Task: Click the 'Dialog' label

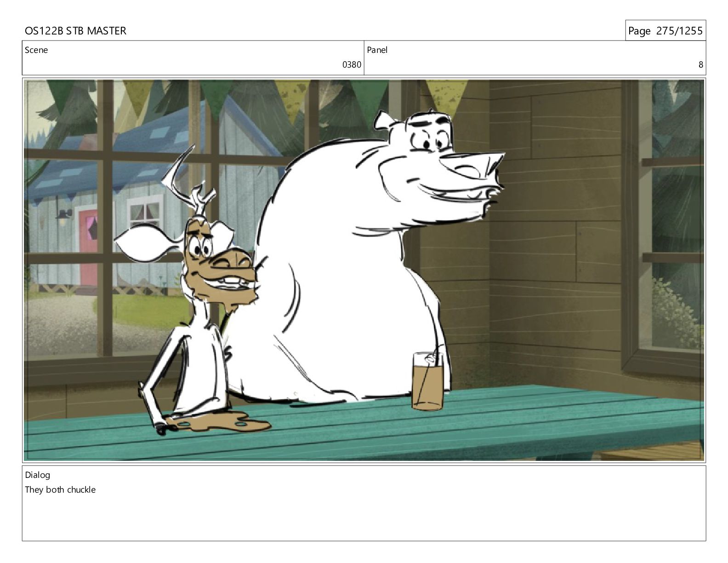Action: tap(38, 475)
